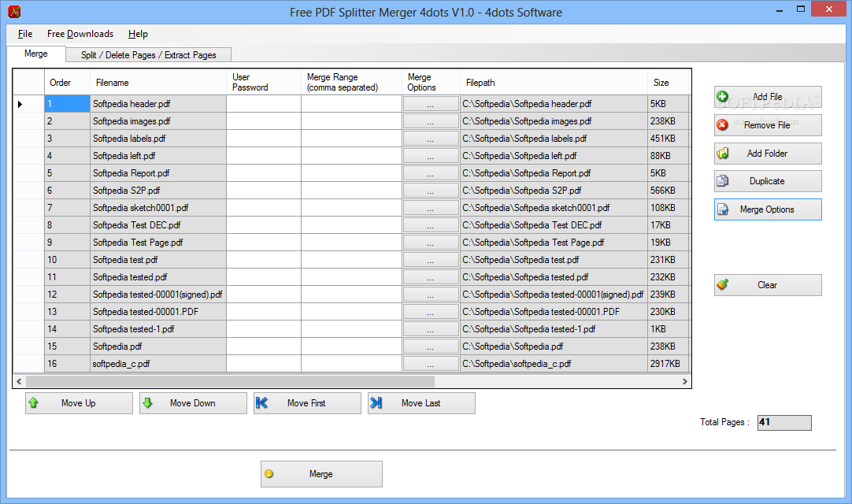Click order cell number 13
852x504 pixels.
coord(68,312)
